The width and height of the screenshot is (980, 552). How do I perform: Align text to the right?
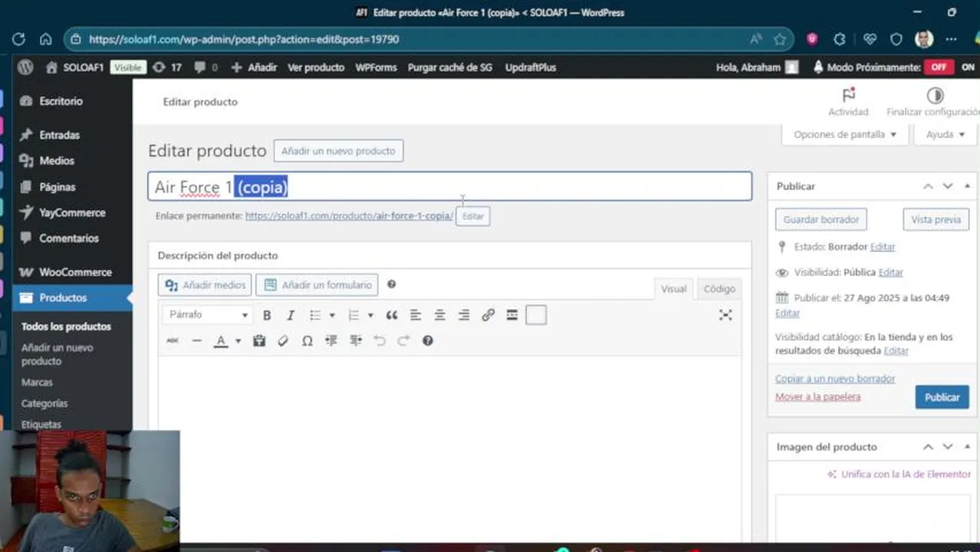tap(464, 315)
